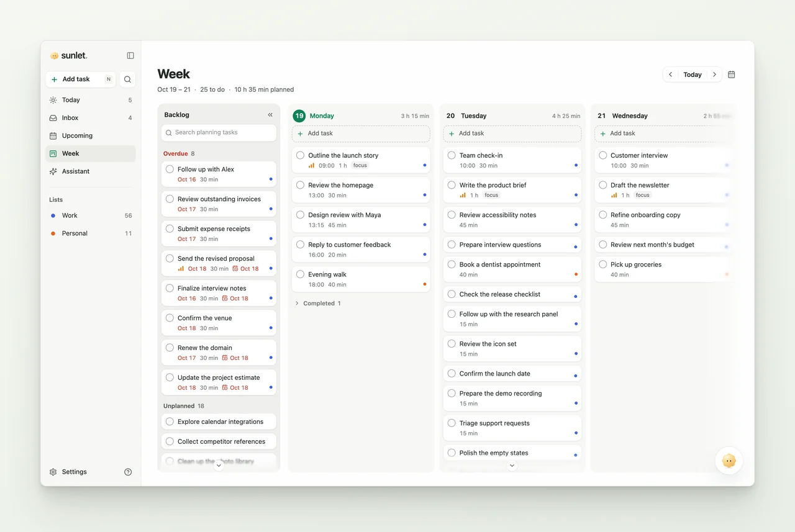The width and height of the screenshot is (795, 532).
Task: Open the Explore calendar integrations task
Action: pyautogui.click(x=219, y=422)
